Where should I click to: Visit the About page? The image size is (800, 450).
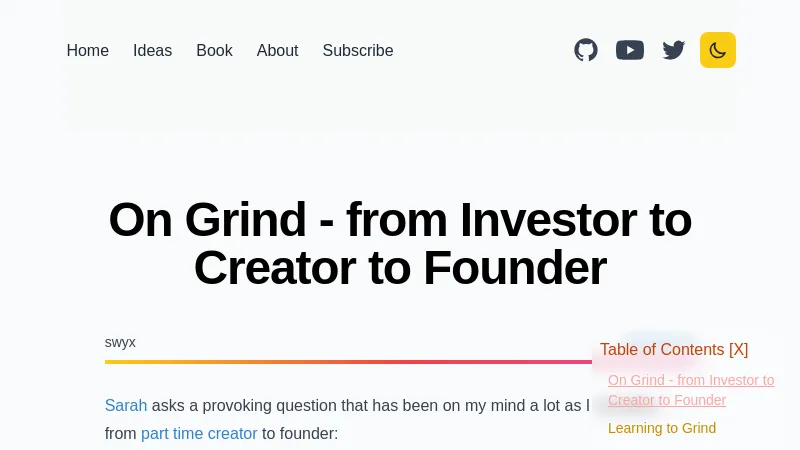tap(277, 50)
